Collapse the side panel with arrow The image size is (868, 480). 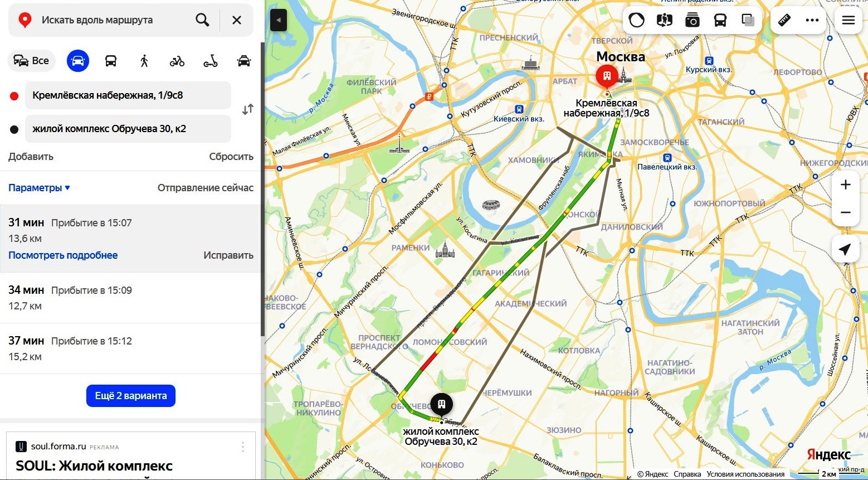(278, 20)
